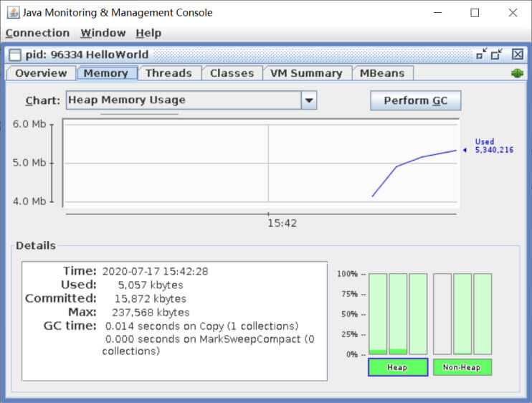Click the second Heap memory pool bar

pos(398,314)
